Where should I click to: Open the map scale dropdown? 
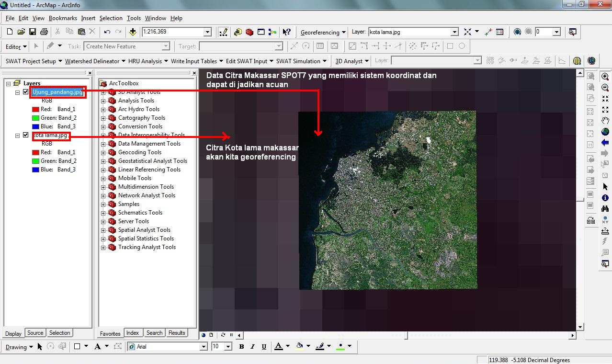(x=207, y=32)
